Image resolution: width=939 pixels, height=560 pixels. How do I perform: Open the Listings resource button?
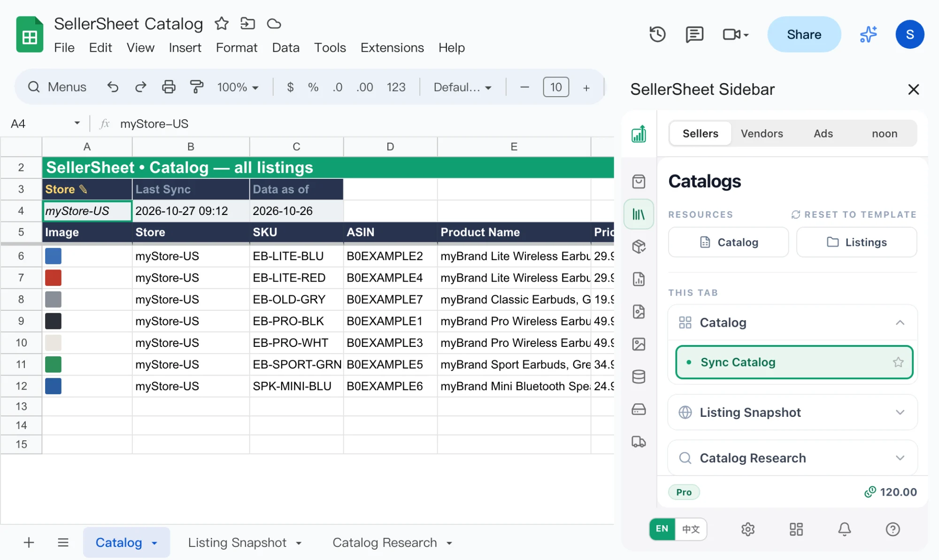(x=856, y=242)
